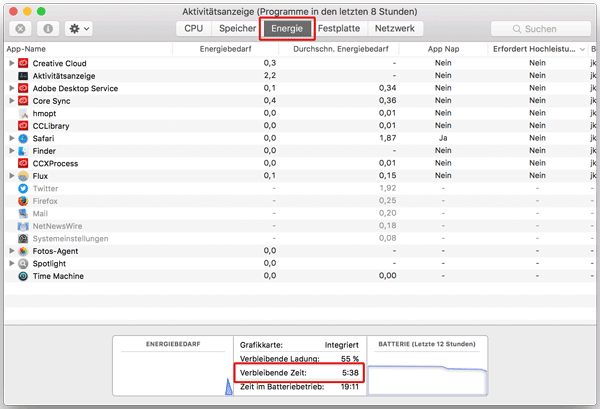Click the Time Machine icon
Viewport: 600px width, 409px height.
[x=23, y=276]
